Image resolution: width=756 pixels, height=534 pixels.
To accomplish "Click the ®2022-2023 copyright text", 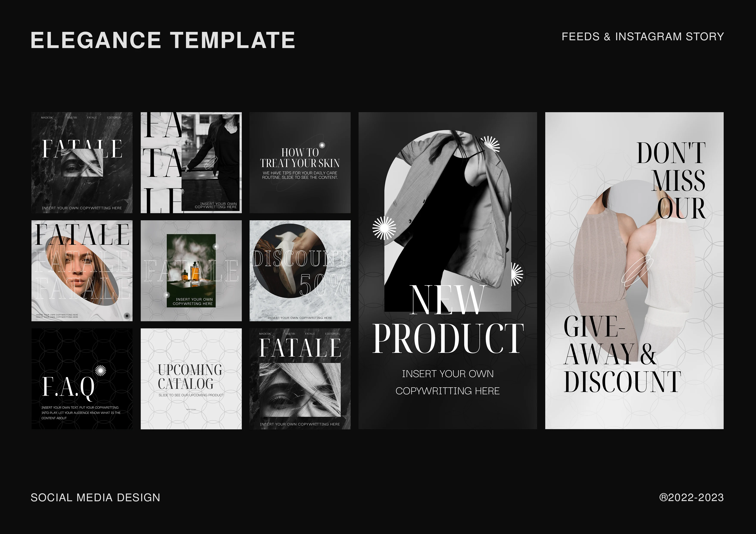I will tap(691, 497).
